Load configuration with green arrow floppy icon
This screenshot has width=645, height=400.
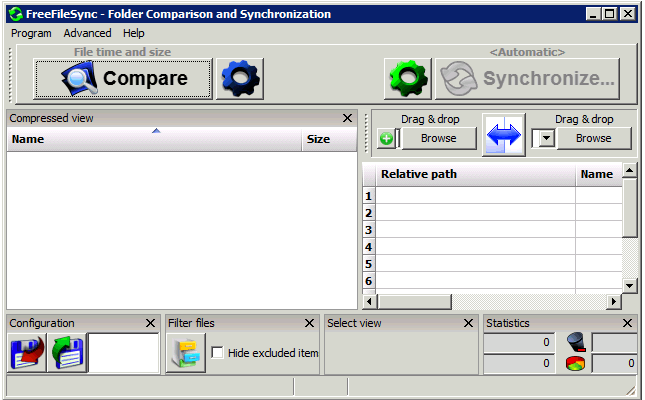pos(67,353)
